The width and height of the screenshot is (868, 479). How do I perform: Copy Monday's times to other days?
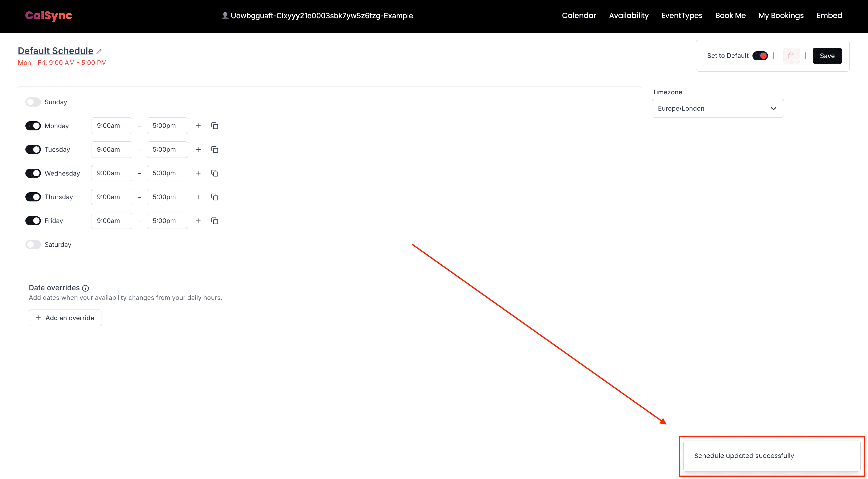click(215, 126)
